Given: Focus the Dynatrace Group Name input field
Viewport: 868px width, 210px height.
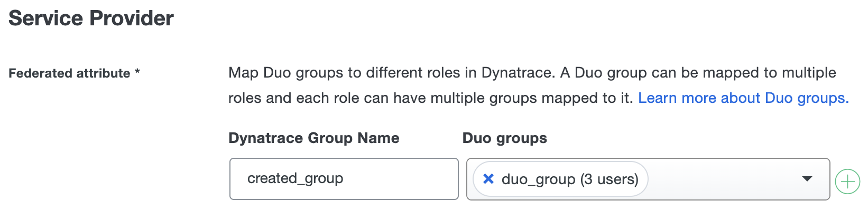Looking at the screenshot, I should pos(344,179).
